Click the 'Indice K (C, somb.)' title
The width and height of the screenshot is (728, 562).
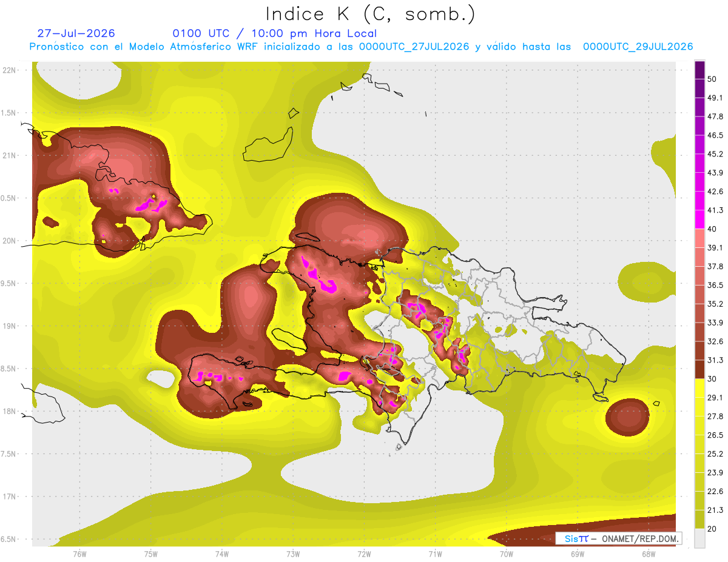(x=370, y=14)
